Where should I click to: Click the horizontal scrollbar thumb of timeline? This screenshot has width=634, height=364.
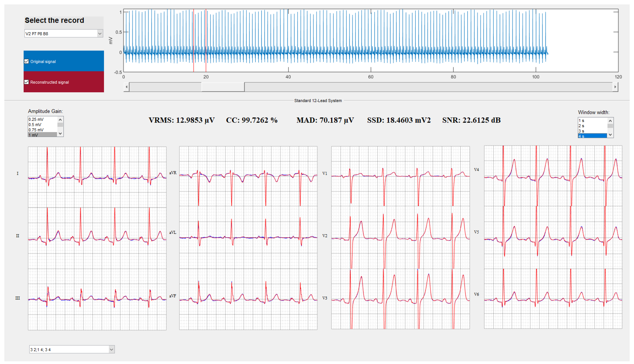click(223, 87)
